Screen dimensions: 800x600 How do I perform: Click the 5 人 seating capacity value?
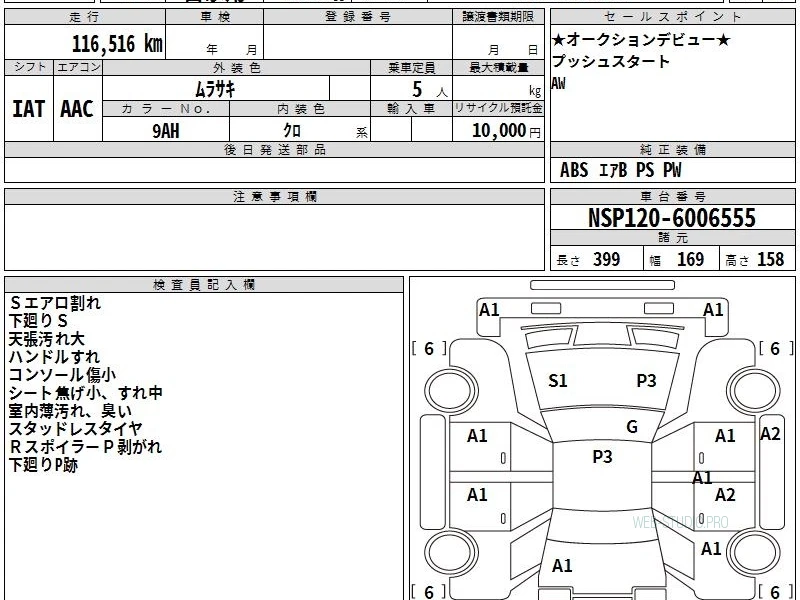click(430, 90)
